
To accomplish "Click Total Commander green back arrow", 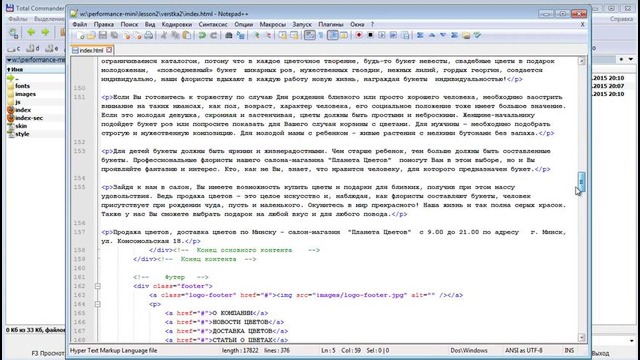I will point(31,32).
